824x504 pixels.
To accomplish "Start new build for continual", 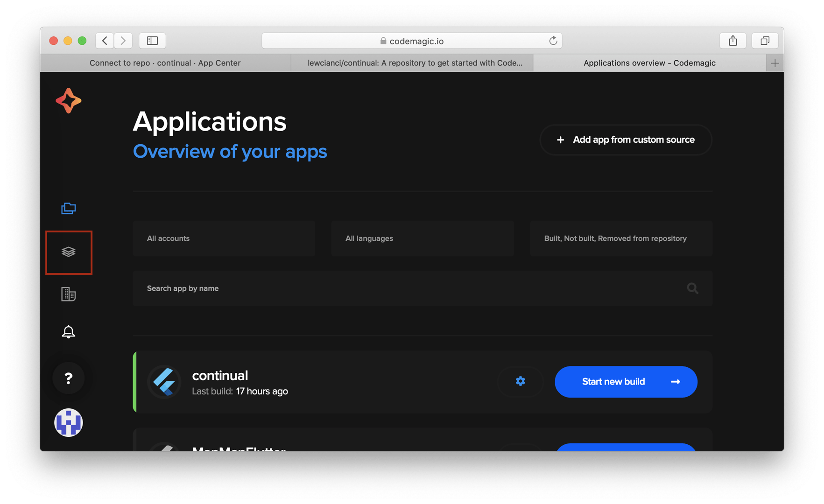I will pyautogui.click(x=626, y=382).
